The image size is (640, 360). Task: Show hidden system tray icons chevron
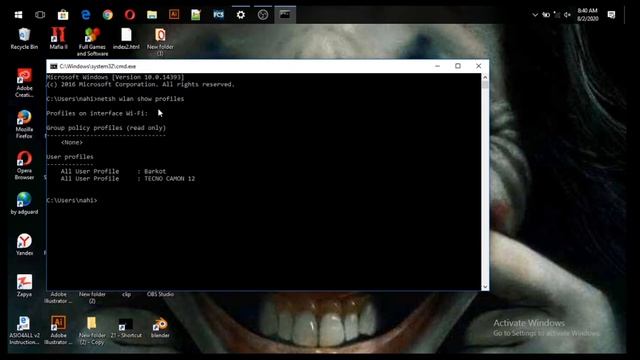(x=535, y=15)
